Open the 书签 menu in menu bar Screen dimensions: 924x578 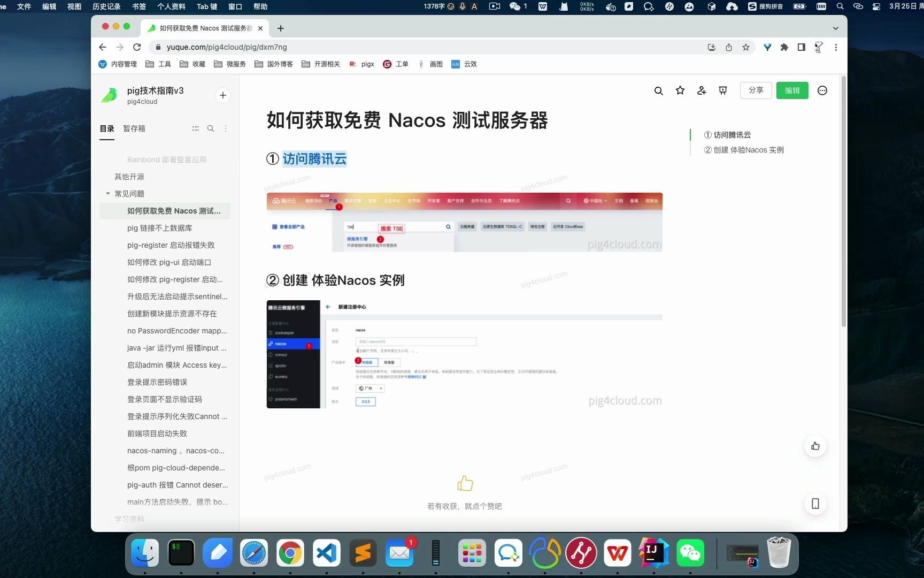click(x=139, y=6)
